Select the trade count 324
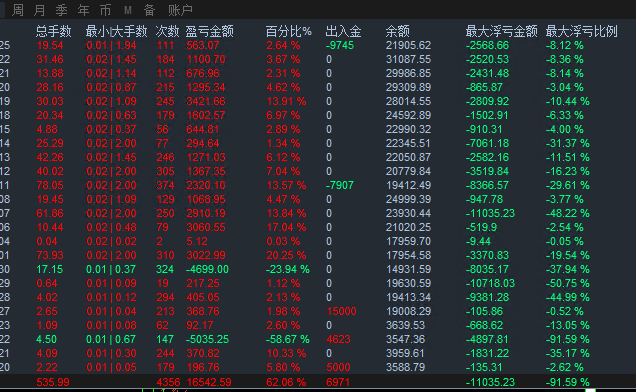This screenshot has height=392, width=636. pos(165,269)
